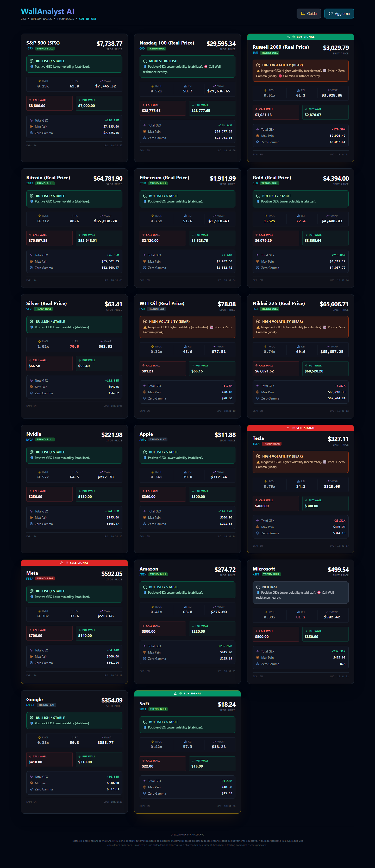This screenshot has width=375, height=868.
Task: Click the IWM ticker label
Action: (255, 53)
